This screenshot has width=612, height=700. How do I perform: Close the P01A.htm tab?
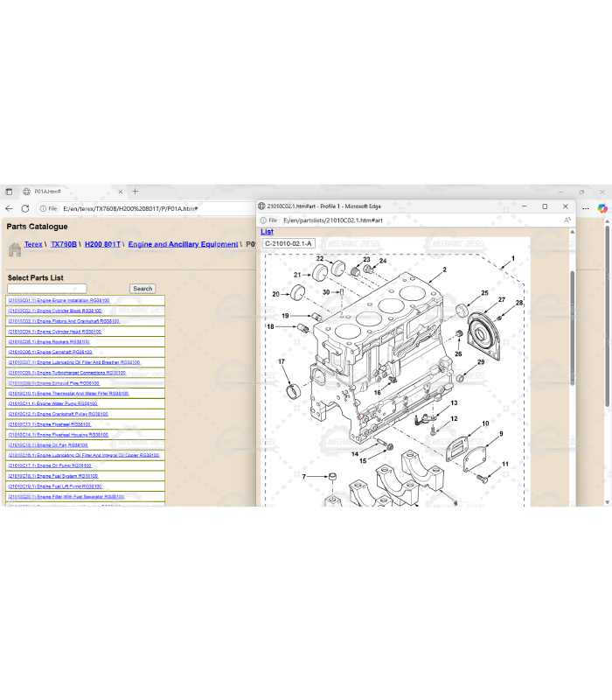[x=120, y=191]
